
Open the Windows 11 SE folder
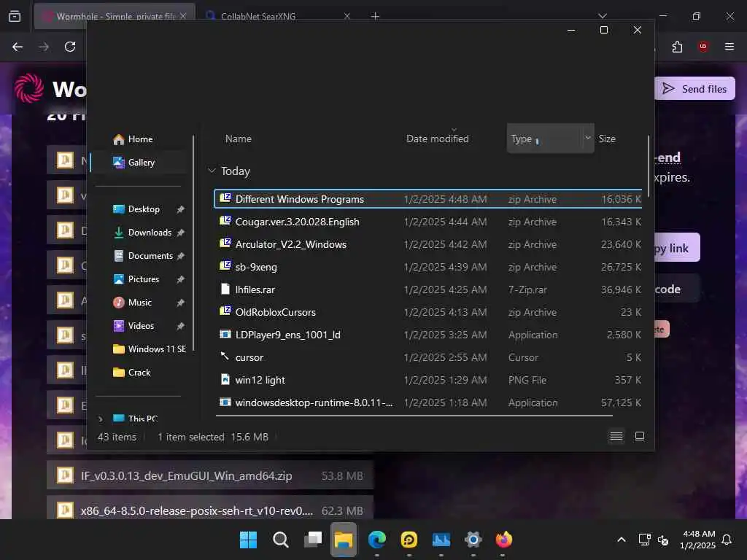(149, 349)
